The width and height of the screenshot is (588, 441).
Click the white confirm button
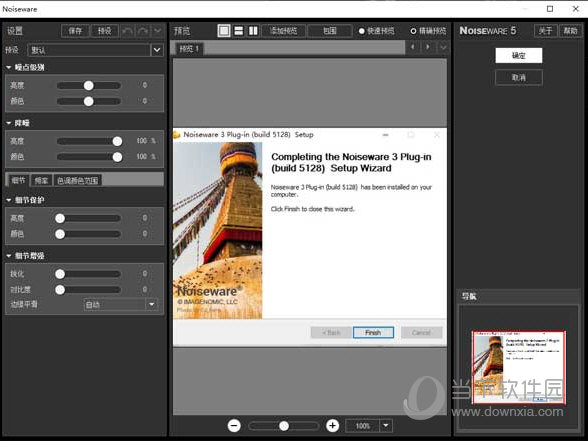coord(519,56)
